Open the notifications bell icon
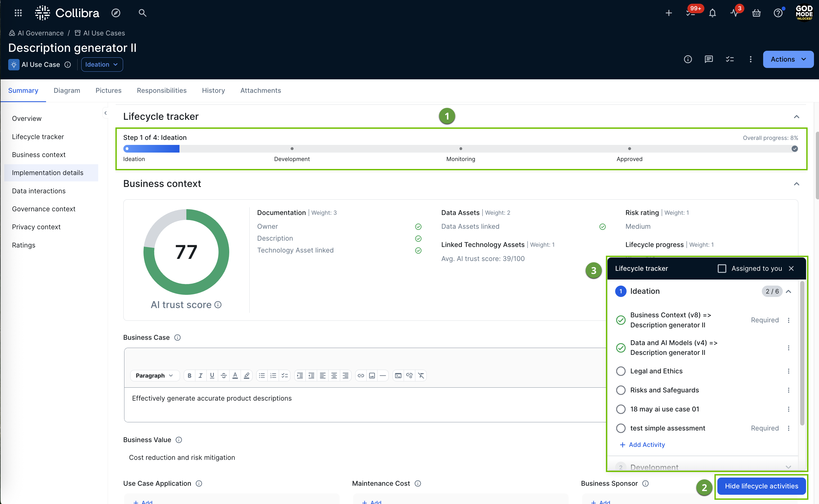Viewport: 819px width, 504px height. [712, 13]
